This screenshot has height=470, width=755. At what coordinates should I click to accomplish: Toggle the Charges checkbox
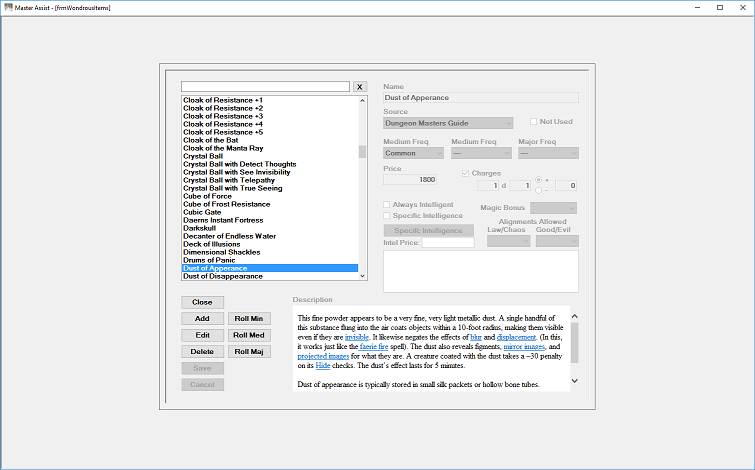[465, 173]
